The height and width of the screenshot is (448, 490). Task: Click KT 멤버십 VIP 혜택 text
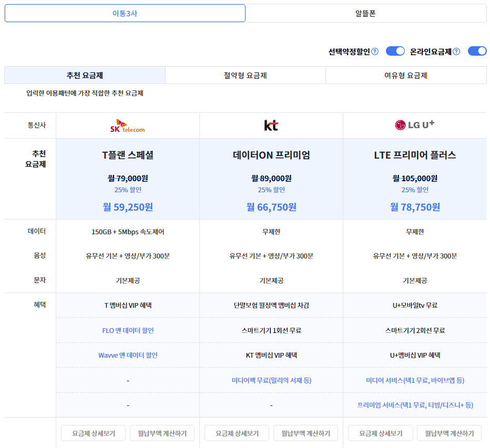point(271,355)
